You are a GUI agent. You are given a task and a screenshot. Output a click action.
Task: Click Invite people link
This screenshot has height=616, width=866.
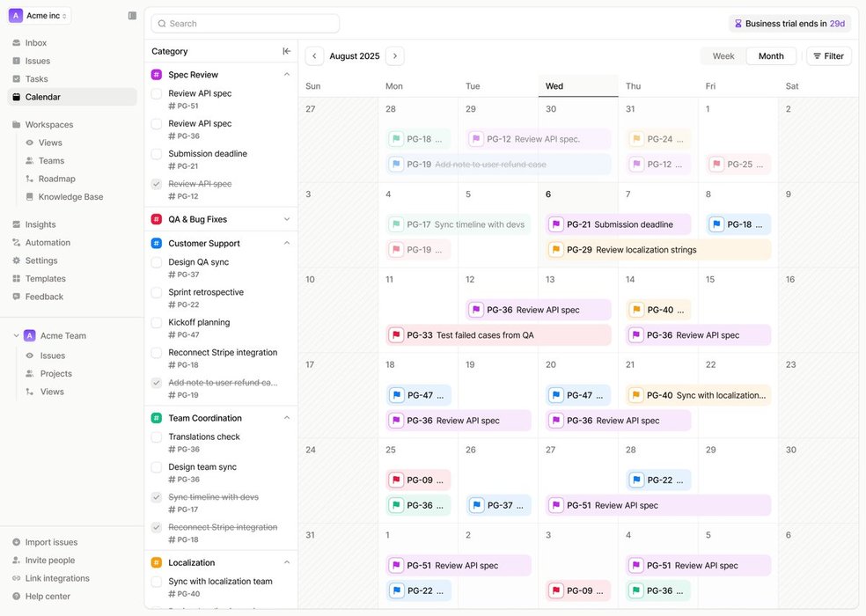(x=49, y=561)
